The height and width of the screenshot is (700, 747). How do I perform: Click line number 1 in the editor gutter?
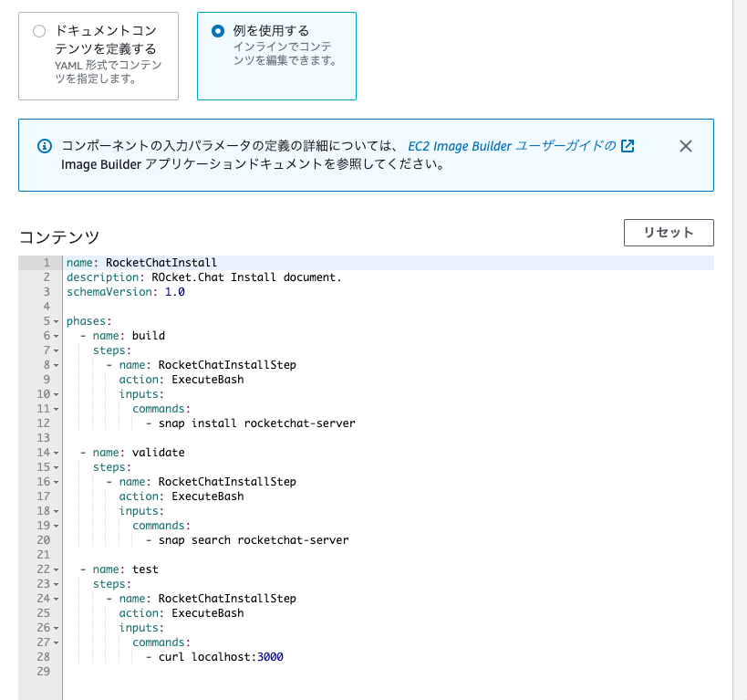[x=47, y=263]
